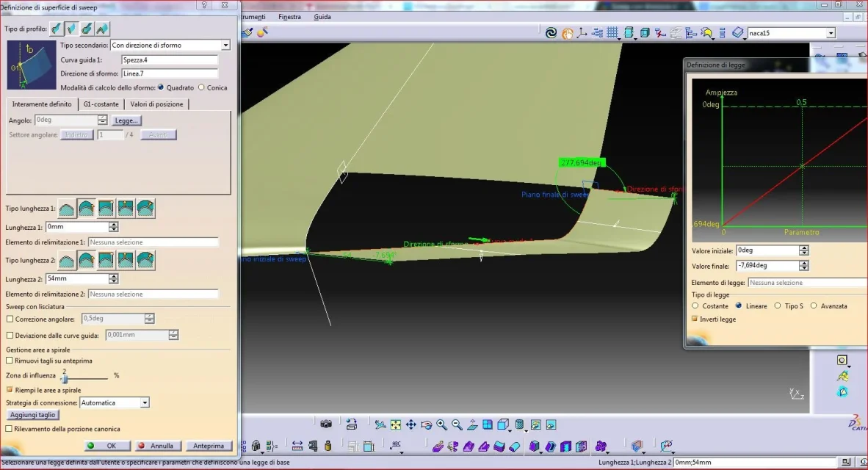
Task: Click the Fit All In icon in the bottom view toolbar
Action: [x=396, y=424]
